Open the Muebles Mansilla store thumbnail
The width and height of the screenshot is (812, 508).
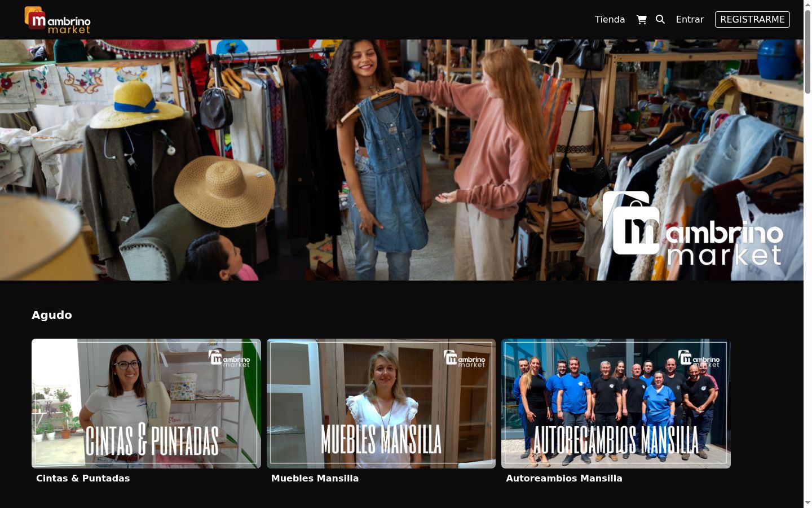[x=381, y=404]
